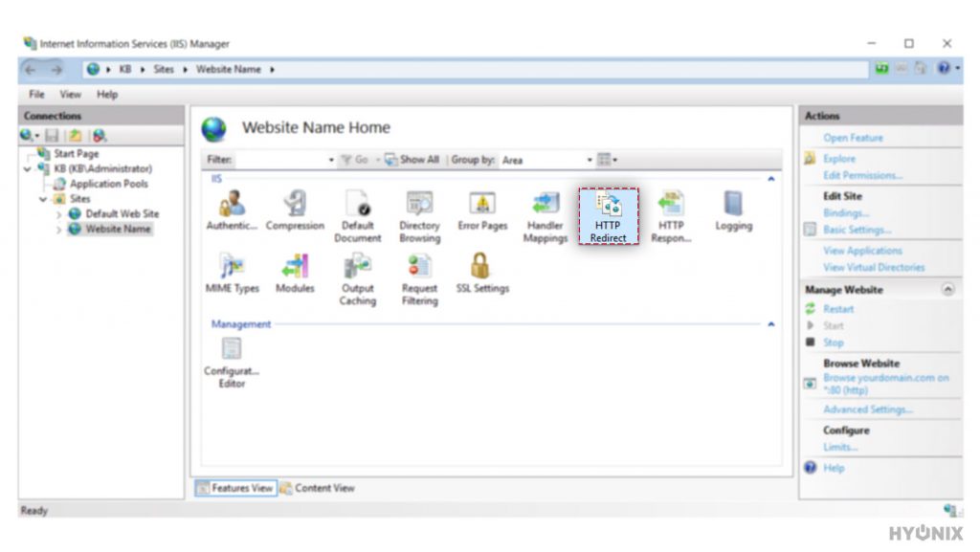Open the SSL Settings feature
This screenshot has width=980, height=552.
coord(482,277)
